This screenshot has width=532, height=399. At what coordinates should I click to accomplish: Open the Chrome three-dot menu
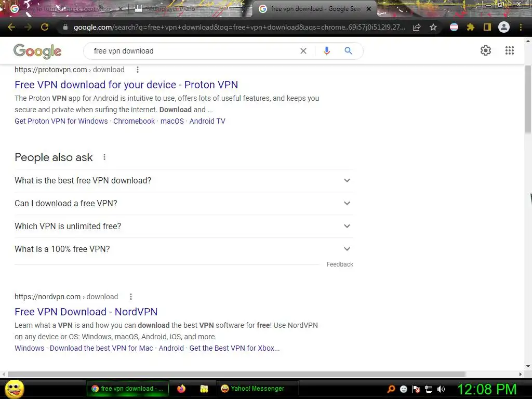[x=521, y=27]
